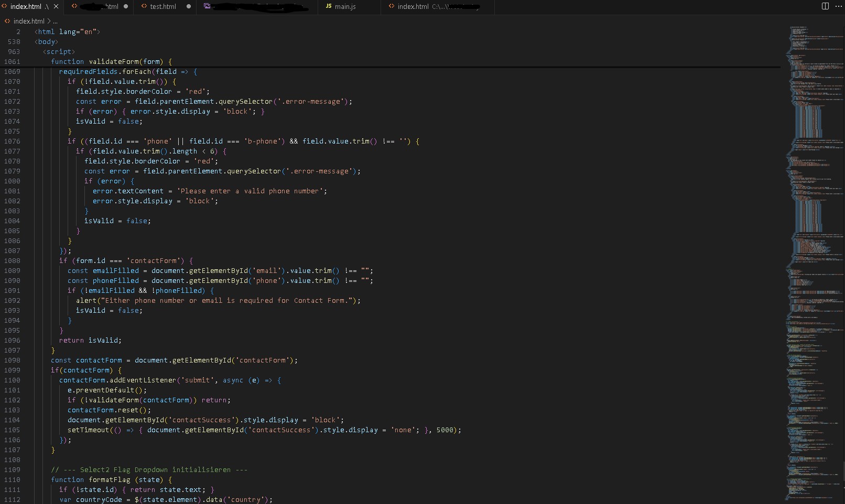Open the editor More Actions ellipsis menu
Viewport: 845px width, 504px height.
pyautogui.click(x=838, y=6)
